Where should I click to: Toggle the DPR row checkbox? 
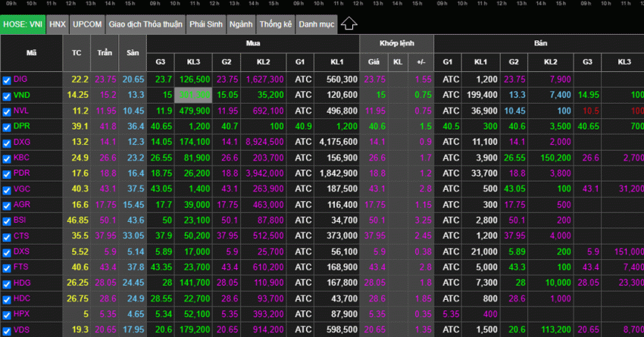7,127
